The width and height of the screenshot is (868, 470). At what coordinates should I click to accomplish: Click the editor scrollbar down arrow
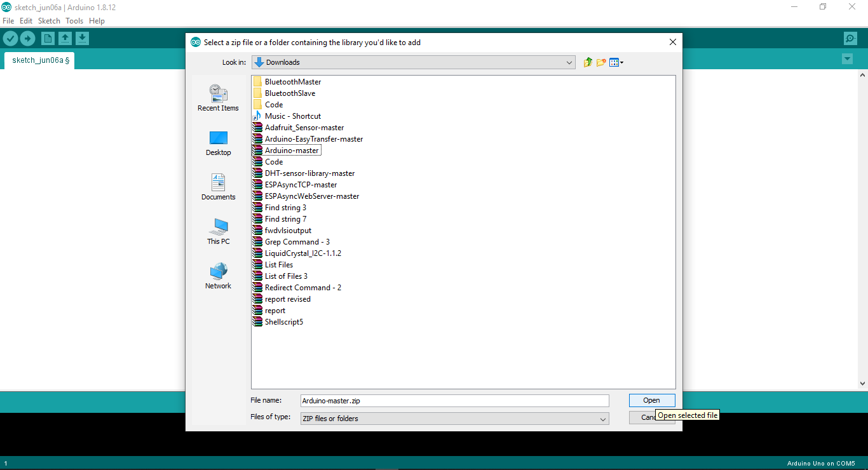click(862, 384)
